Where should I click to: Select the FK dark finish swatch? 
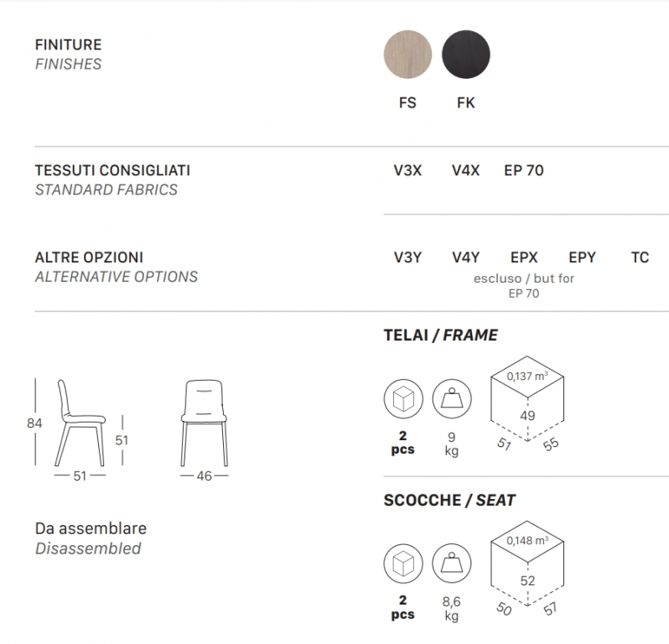[466, 55]
